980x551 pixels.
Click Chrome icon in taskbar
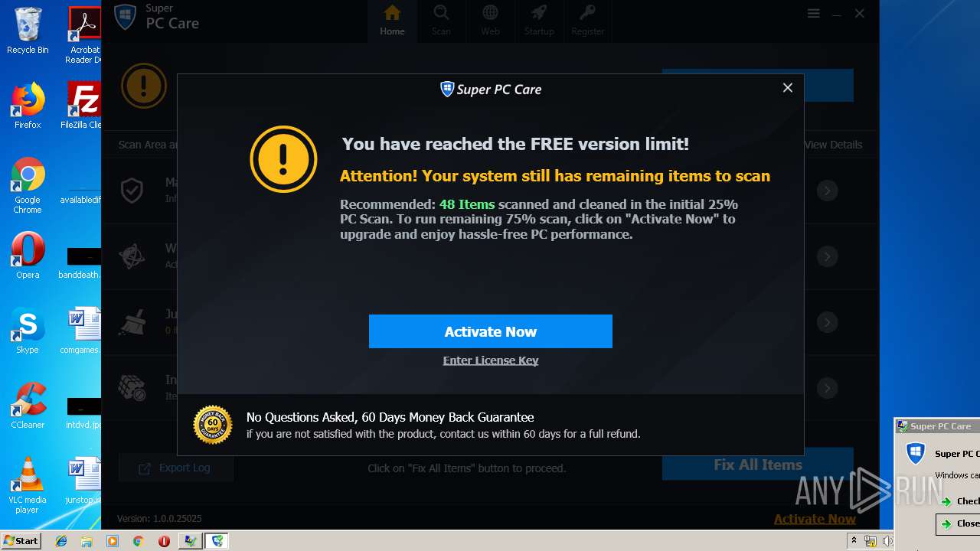[x=139, y=541]
